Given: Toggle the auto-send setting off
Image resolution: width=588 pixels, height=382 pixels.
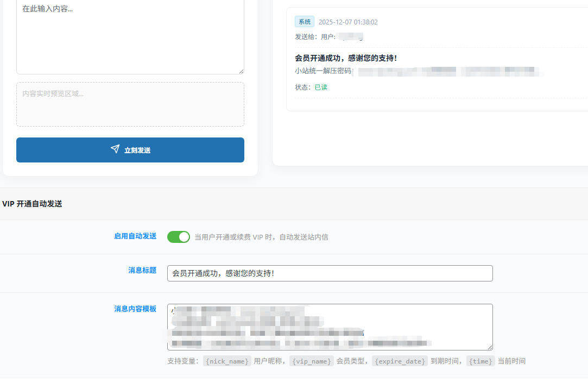Looking at the screenshot, I should coord(178,237).
